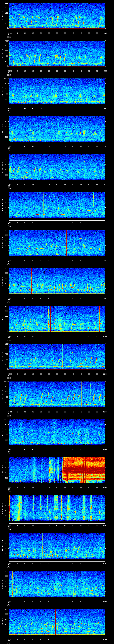
Task: Click the spectrogram panel starting at 1:17:00
Action: 57,622
